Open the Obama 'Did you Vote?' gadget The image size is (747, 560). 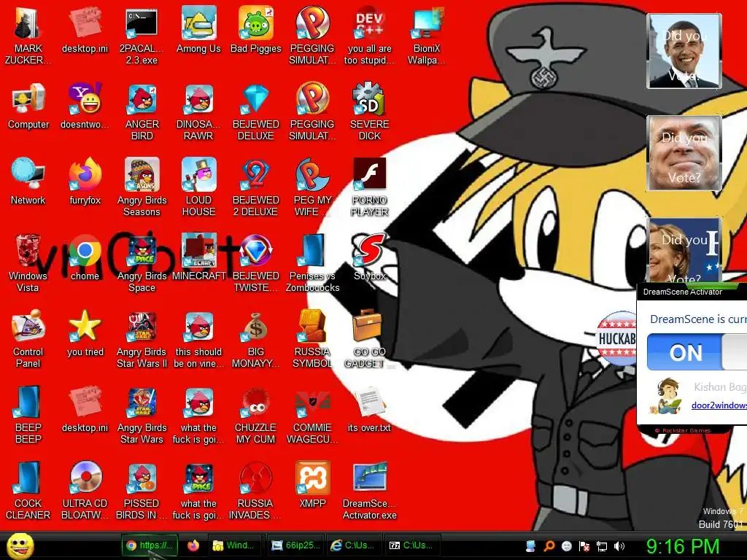[x=684, y=52]
